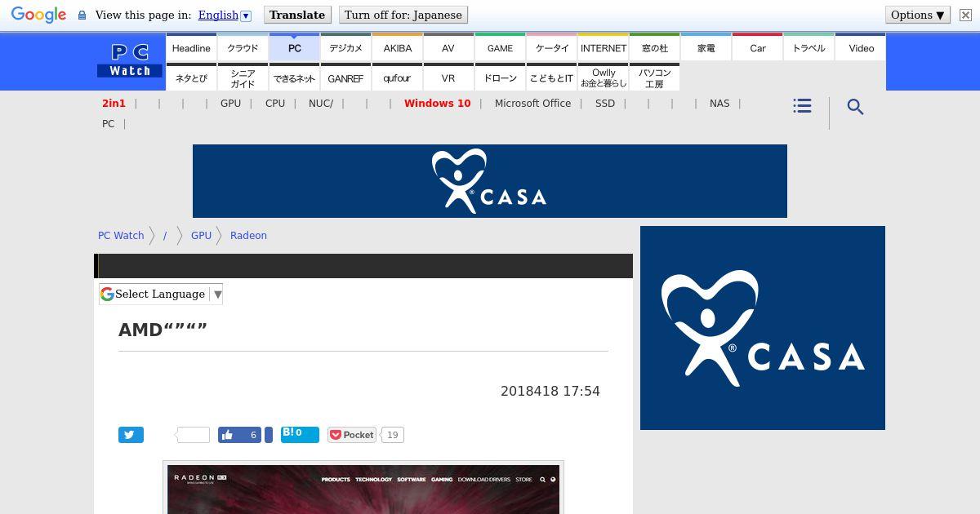Open the デジカメ tab
The image size is (980, 514).
[x=345, y=48]
